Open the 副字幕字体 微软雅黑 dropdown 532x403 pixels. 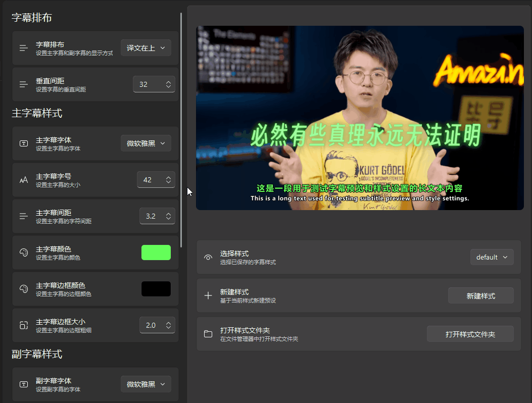(146, 384)
